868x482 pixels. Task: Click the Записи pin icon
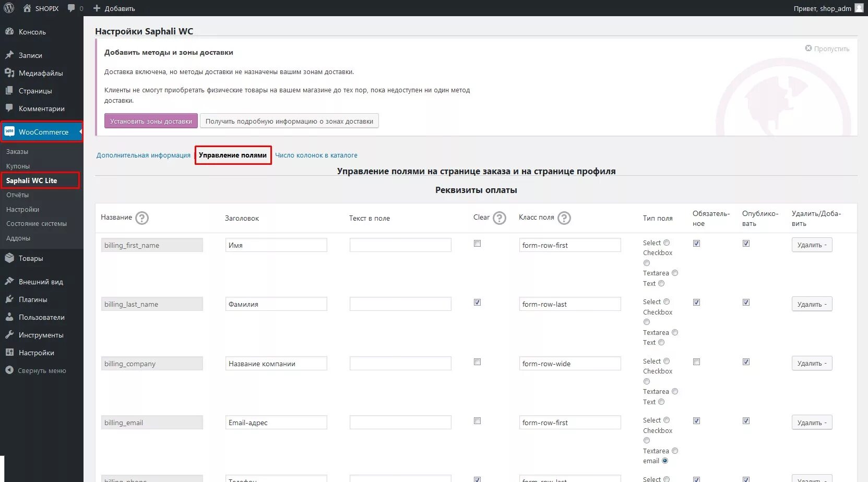pos(9,55)
